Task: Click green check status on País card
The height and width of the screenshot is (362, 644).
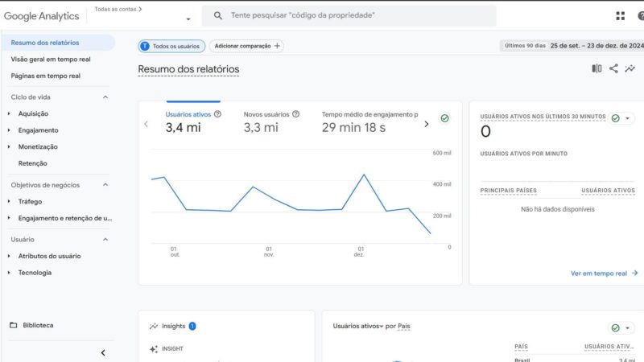Action: [x=615, y=327]
